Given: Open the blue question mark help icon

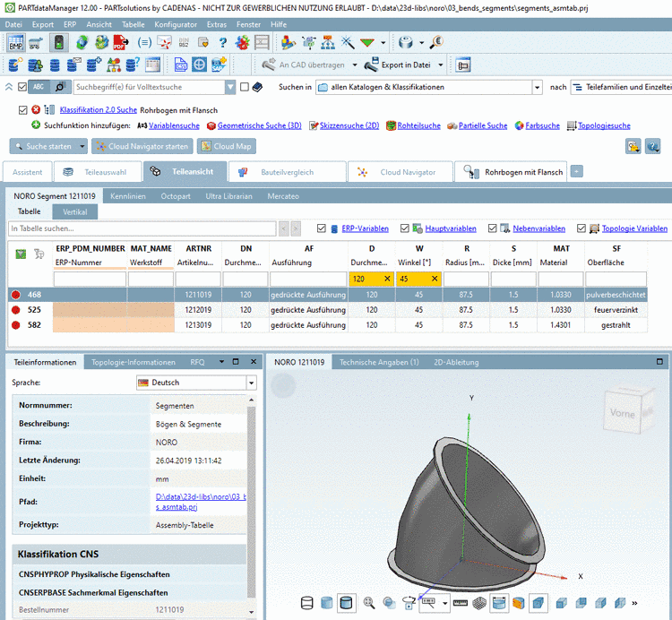Looking at the screenshot, I should 223,43.
